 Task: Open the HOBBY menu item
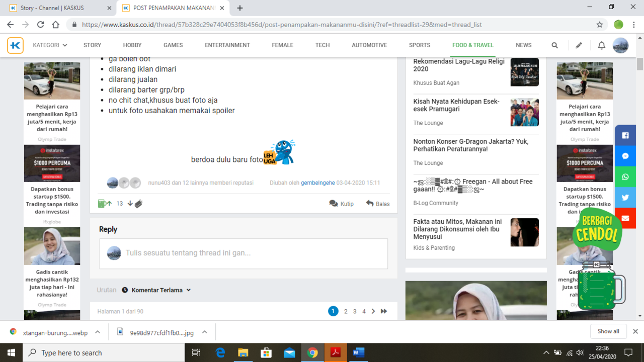pos(132,45)
